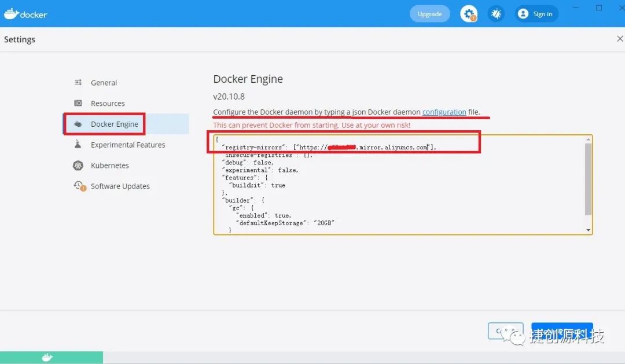Minimize the Docker Desktop window

(576, 8)
